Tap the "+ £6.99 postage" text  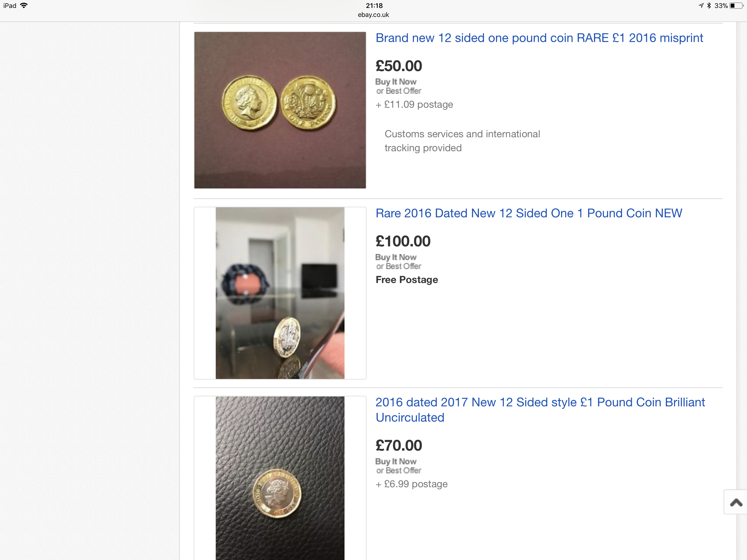tap(411, 484)
